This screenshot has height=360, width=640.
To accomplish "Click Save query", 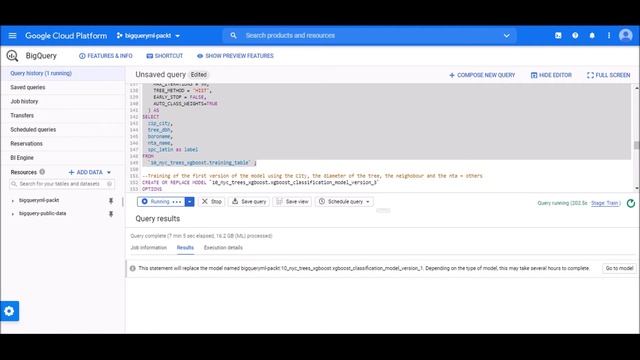I will 249,202.
